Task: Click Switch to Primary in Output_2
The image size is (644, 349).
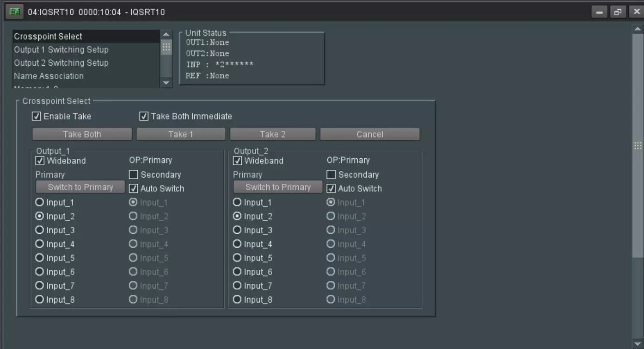Action: pyautogui.click(x=278, y=187)
